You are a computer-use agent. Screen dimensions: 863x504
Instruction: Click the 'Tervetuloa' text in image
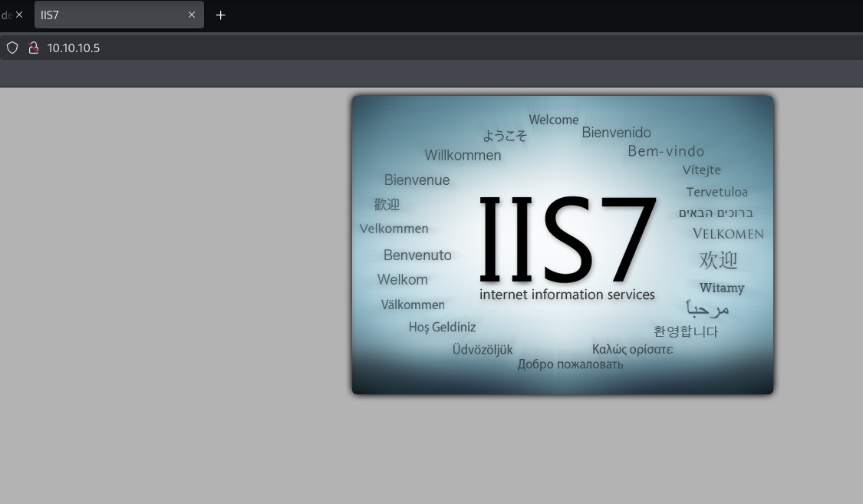click(x=716, y=193)
